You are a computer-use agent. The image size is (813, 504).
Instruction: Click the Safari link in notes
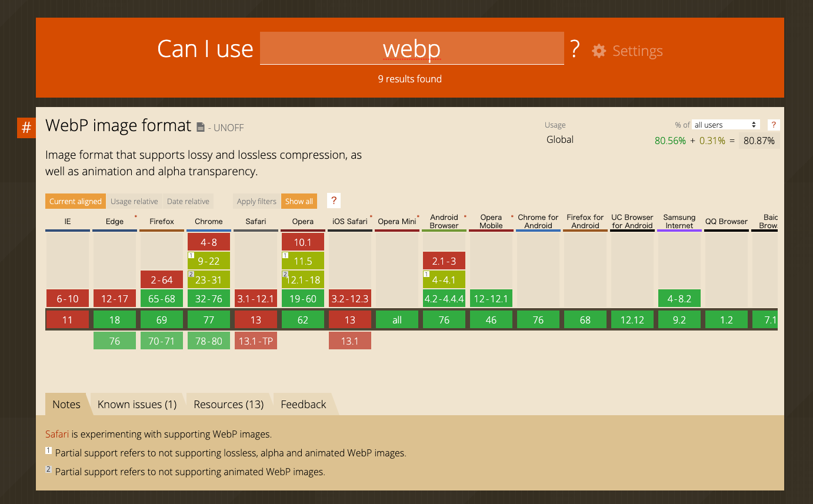pos(57,435)
